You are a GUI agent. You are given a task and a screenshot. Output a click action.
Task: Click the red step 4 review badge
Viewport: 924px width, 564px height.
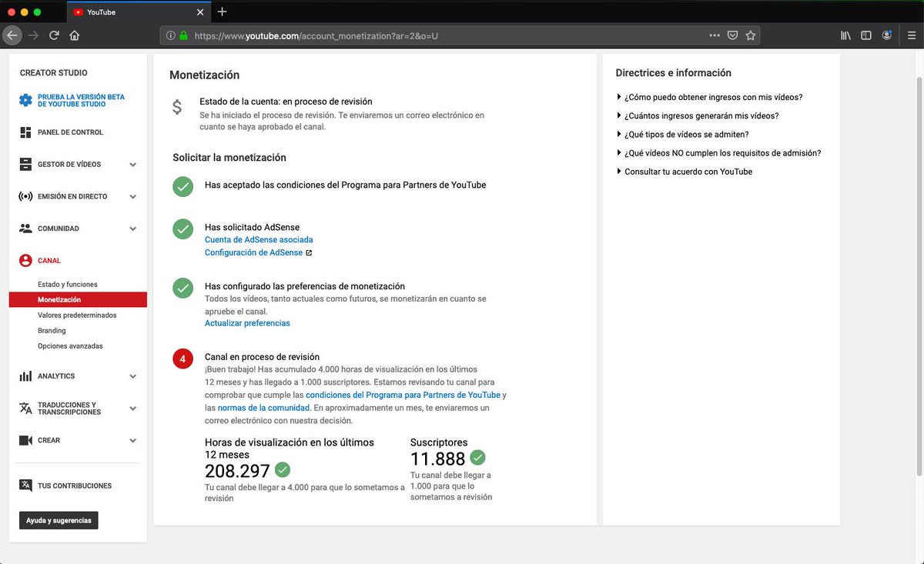click(182, 359)
